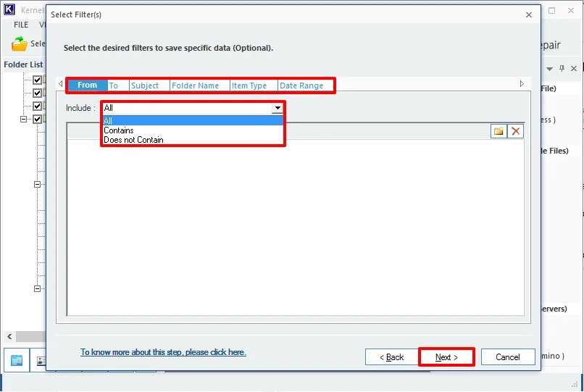
Task: Click the Next button
Action: (x=446, y=357)
